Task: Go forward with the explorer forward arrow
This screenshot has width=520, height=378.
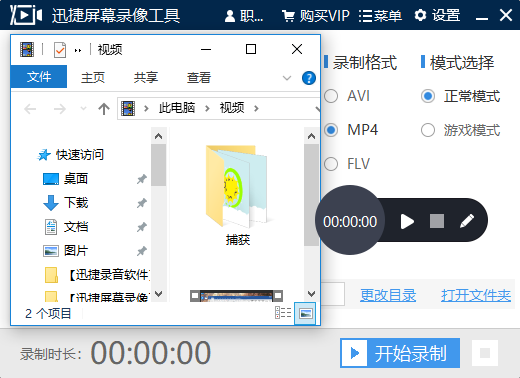Action: coord(60,109)
